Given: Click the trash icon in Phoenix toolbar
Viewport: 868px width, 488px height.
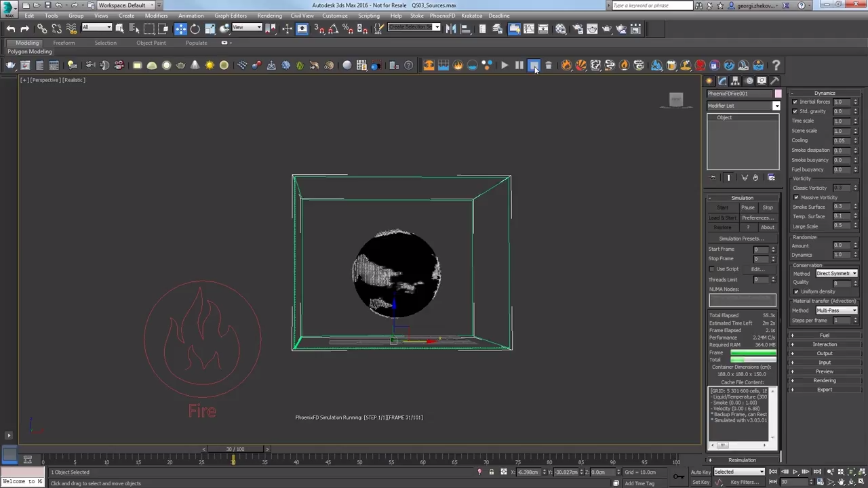Looking at the screenshot, I should [549, 66].
